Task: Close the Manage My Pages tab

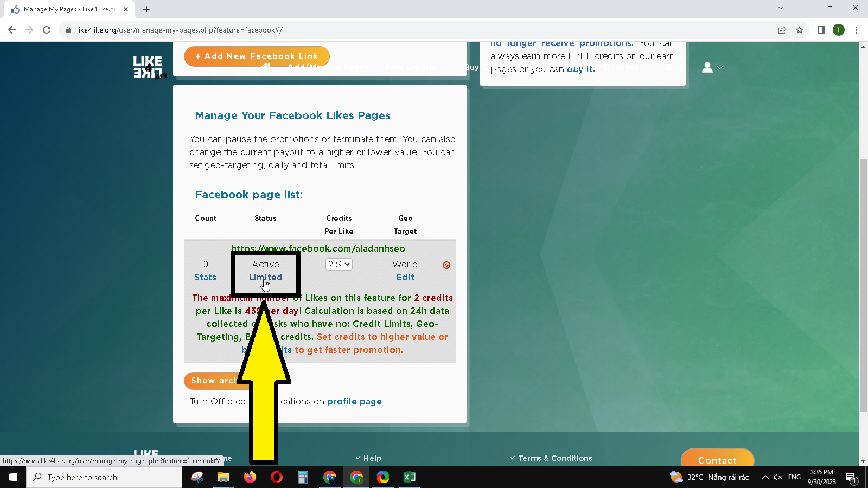Action: 126,9
